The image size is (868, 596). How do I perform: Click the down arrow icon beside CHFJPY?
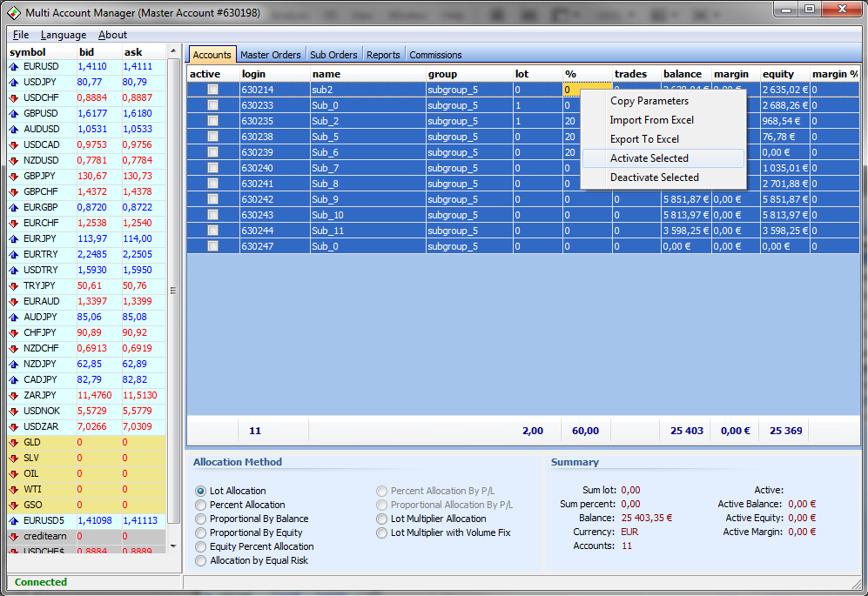click(14, 332)
